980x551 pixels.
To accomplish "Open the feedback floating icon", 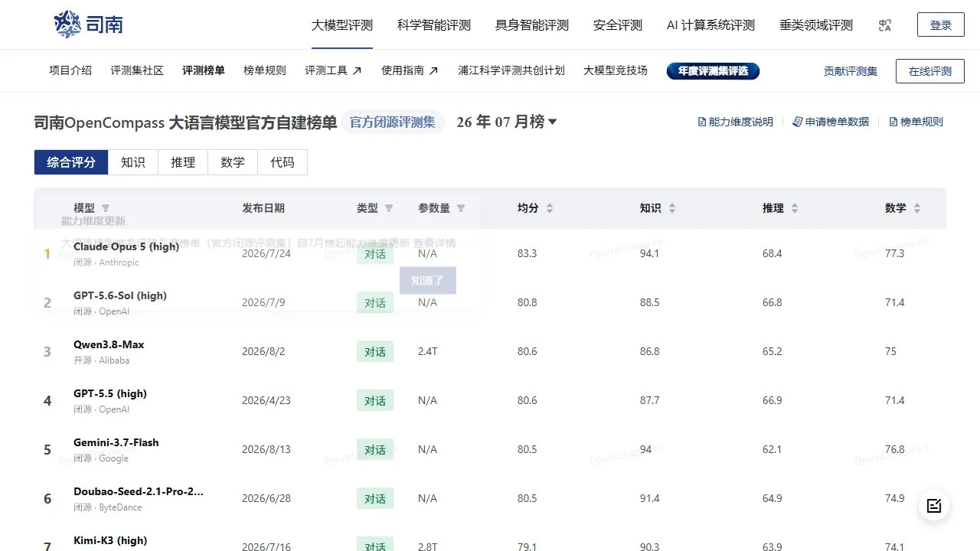I will [x=934, y=505].
